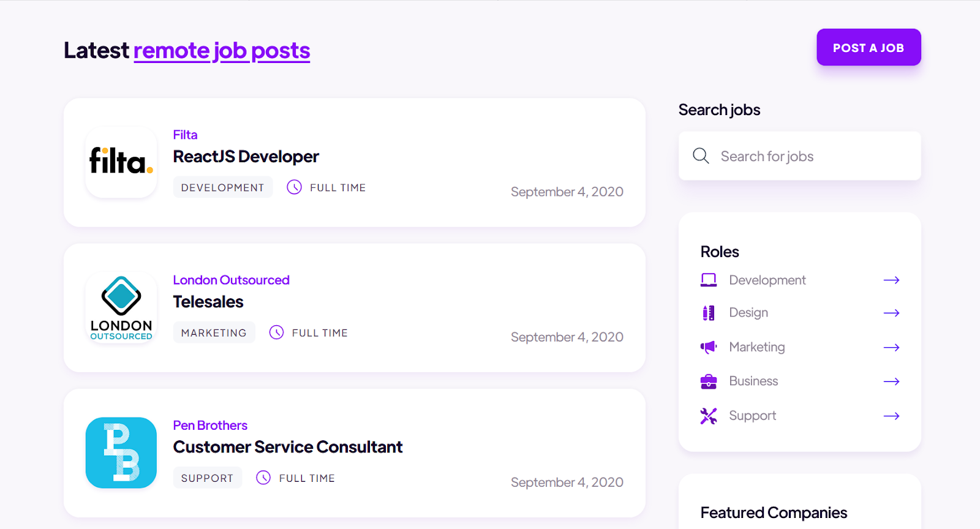This screenshot has height=529, width=980.
Task: Click the arrow next to the Support role
Action: (891, 416)
